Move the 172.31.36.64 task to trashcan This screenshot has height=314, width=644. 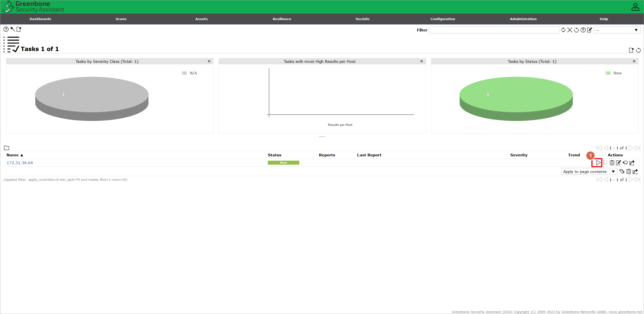pyautogui.click(x=612, y=163)
